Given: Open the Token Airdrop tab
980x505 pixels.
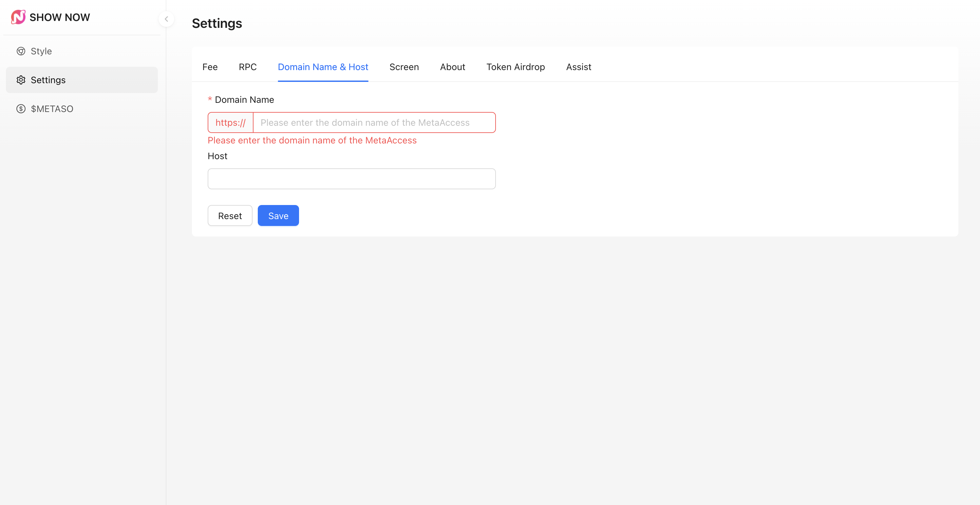Looking at the screenshot, I should click(515, 67).
